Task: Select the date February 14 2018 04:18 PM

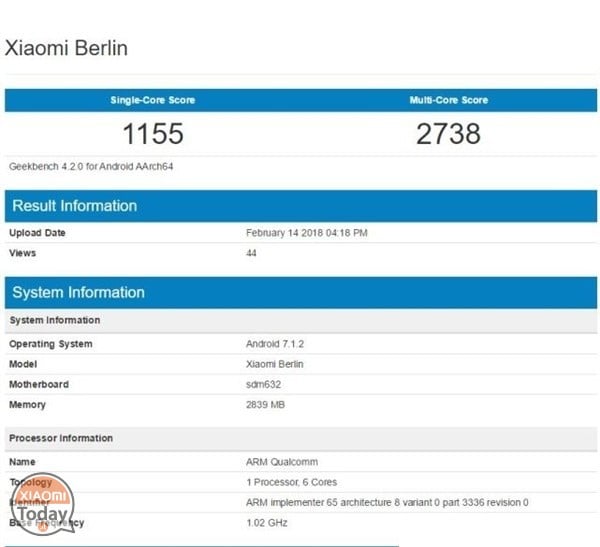Action: pyautogui.click(x=307, y=233)
